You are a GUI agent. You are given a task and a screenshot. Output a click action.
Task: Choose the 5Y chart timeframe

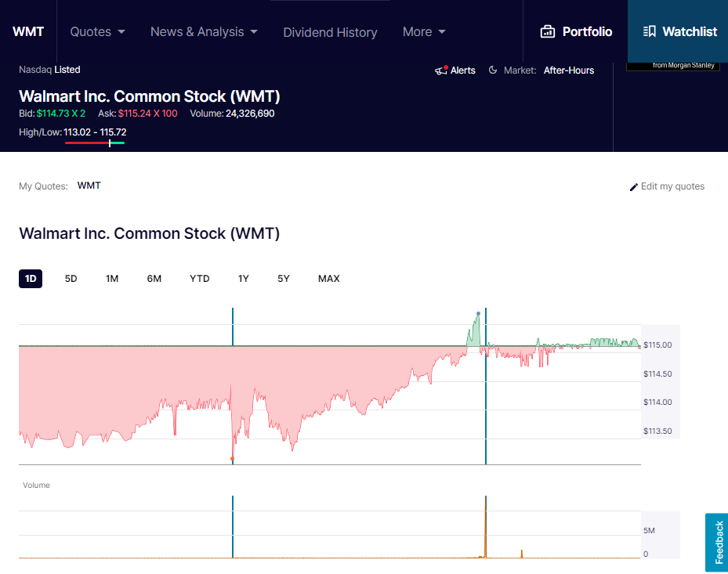(x=283, y=278)
